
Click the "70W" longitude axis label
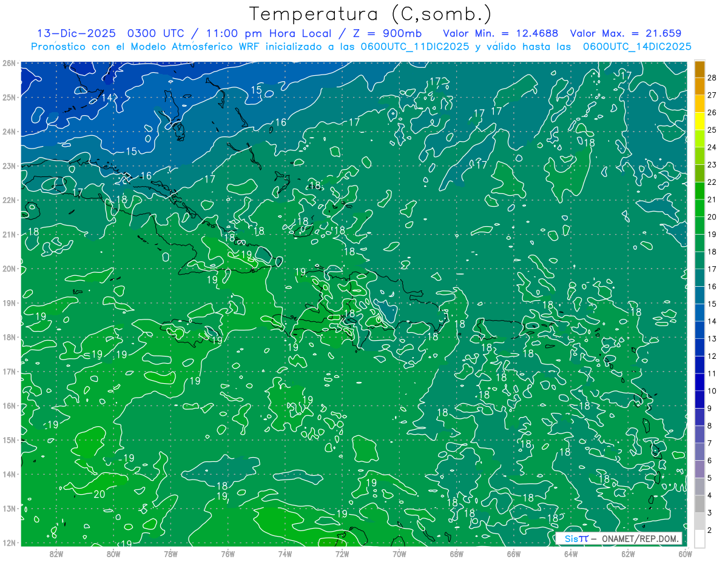(x=399, y=554)
